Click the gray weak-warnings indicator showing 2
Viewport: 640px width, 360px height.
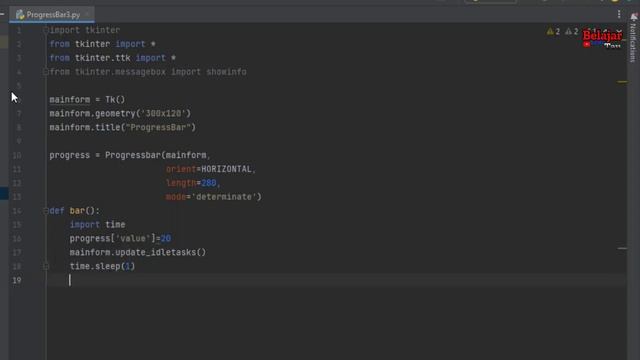pos(572,31)
